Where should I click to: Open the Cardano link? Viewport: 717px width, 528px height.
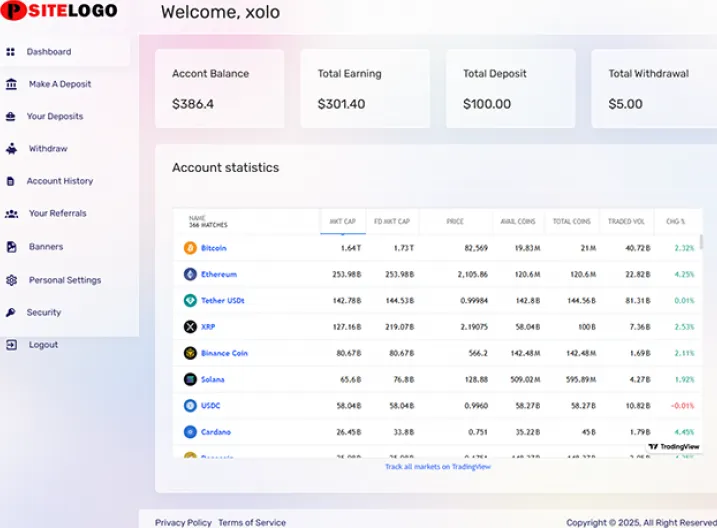click(x=216, y=432)
